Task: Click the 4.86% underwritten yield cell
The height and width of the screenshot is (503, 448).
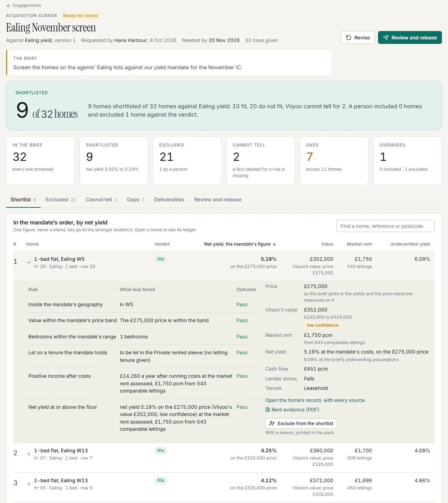Action: pos(422,481)
